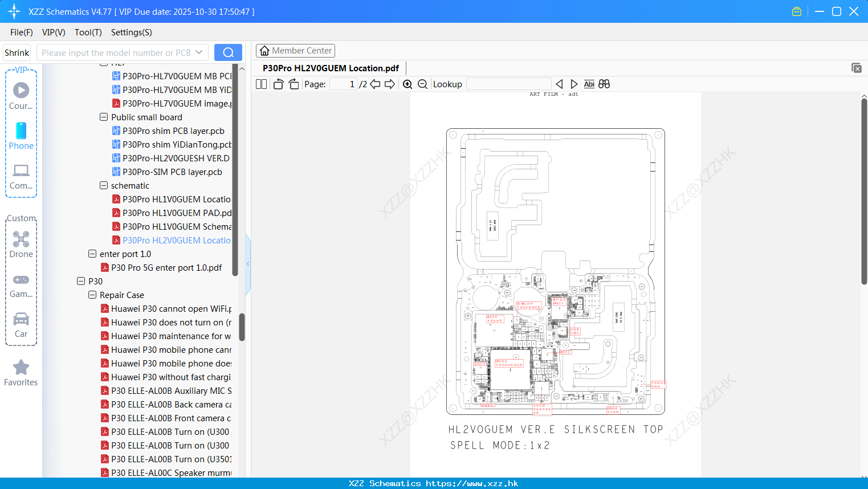Click the XZZ logo icon
The height and width of the screenshot is (489, 868).
(x=14, y=11)
